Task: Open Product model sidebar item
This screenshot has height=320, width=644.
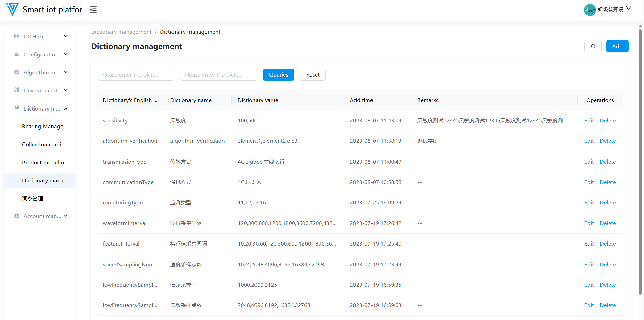Action: (45, 163)
